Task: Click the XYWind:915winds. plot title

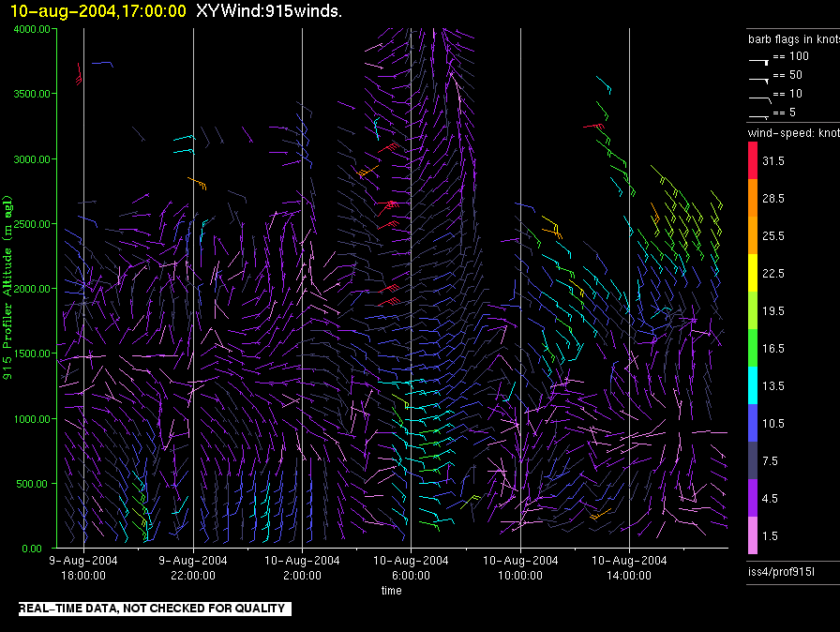Action: point(269,10)
